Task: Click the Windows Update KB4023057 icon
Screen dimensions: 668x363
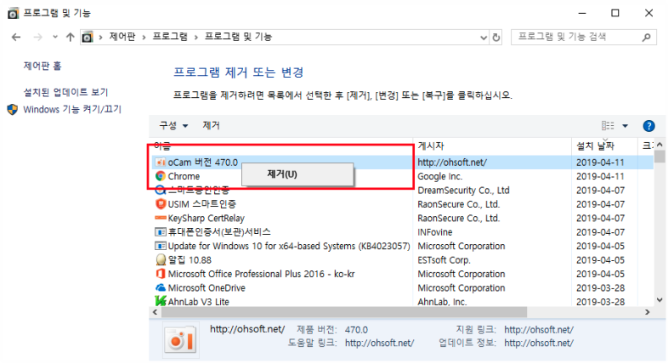Action: (160, 246)
